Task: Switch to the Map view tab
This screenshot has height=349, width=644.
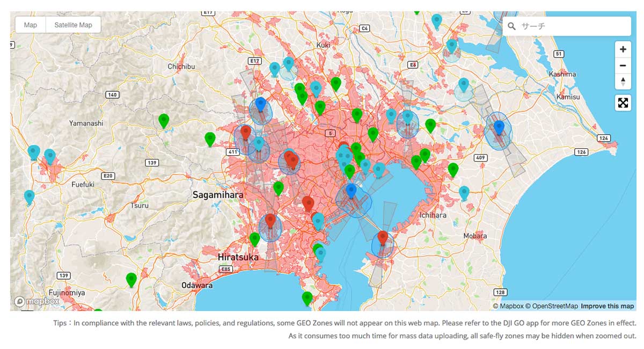Action: coord(31,25)
